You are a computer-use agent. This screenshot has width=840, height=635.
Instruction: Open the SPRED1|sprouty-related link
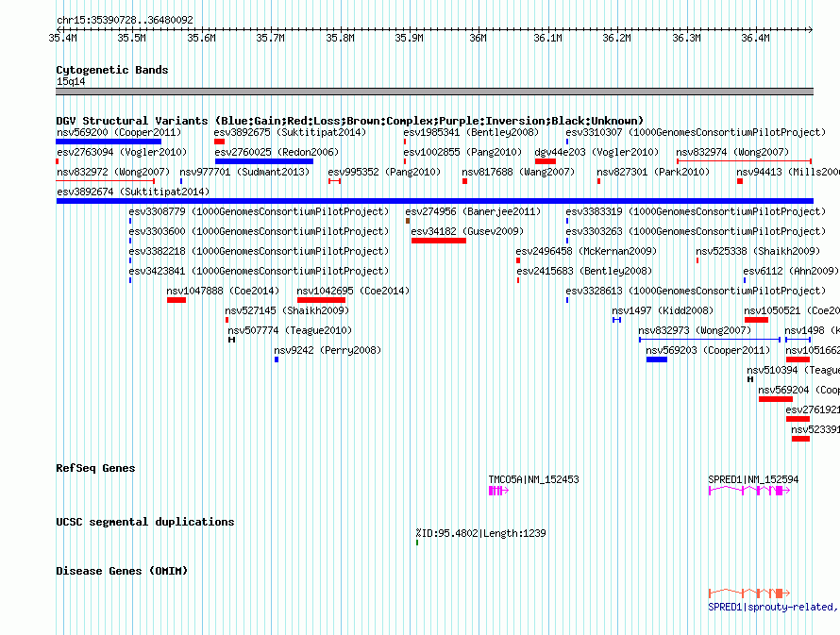point(773,607)
